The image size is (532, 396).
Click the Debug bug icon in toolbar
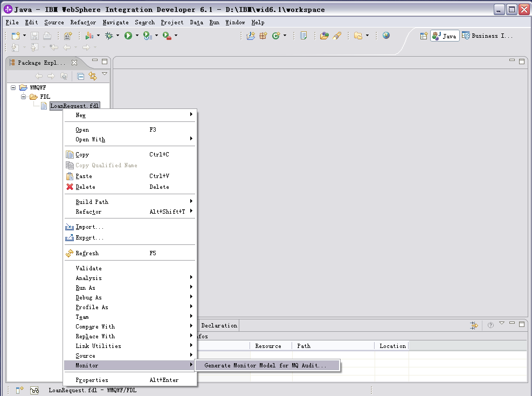tap(109, 36)
